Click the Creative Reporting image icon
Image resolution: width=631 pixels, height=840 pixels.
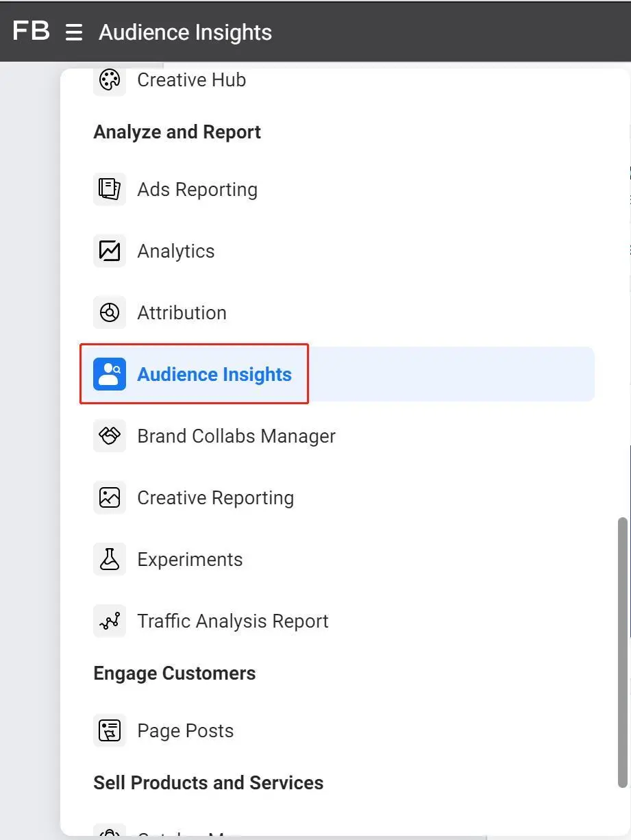110,497
